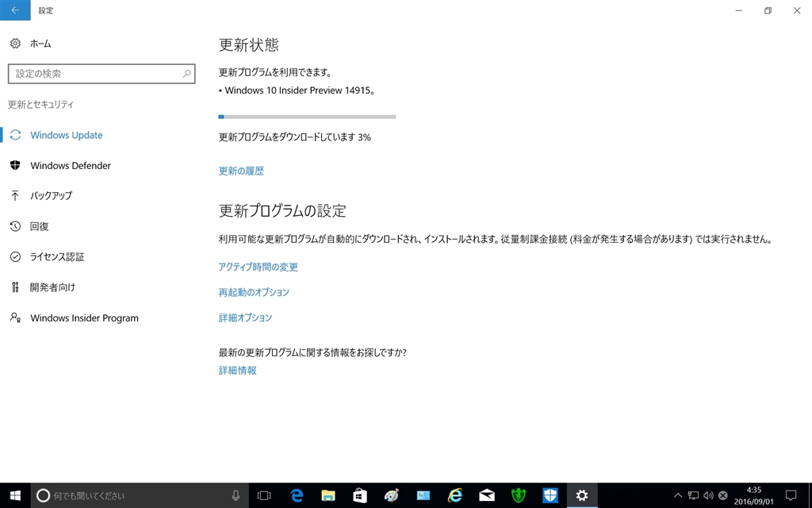This screenshot has height=508, width=812.
Task: Launch Microsoft Edge from the taskbar
Action: pyautogui.click(x=297, y=495)
